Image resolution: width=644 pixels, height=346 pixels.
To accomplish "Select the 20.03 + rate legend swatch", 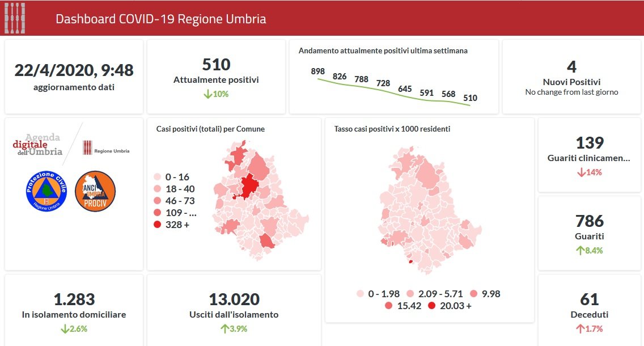I will pos(432,306).
